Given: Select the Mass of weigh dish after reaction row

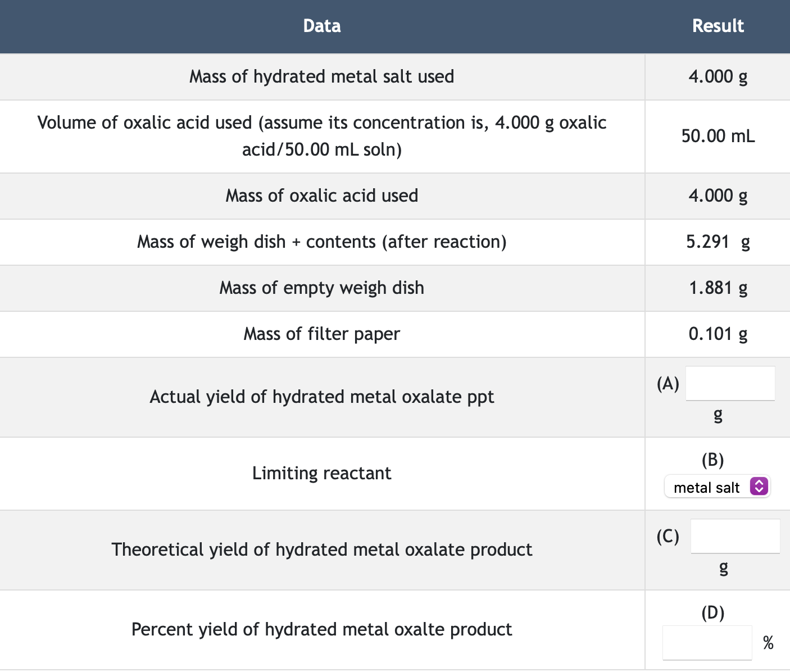Looking at the screenshot, I should pyautogui.click(x=322, y=242).
